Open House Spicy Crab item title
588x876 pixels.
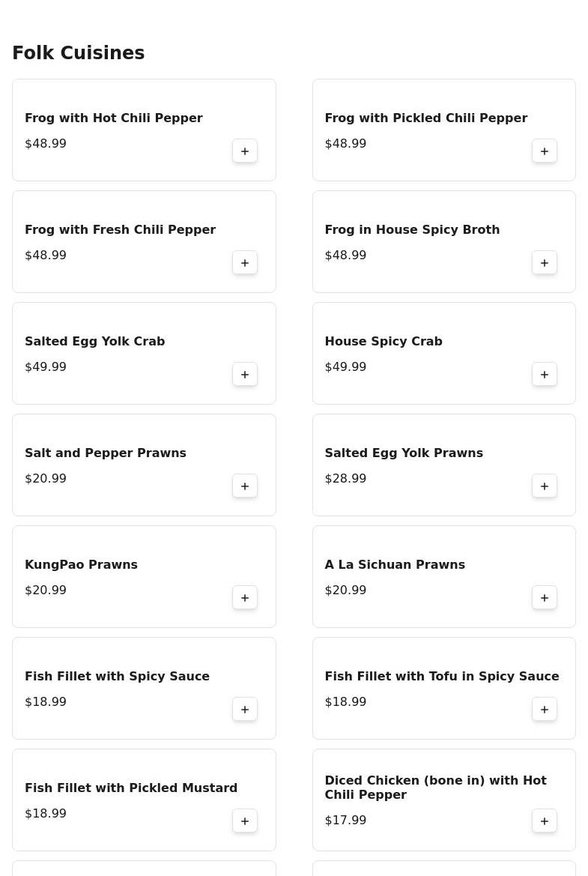point(384,342)
